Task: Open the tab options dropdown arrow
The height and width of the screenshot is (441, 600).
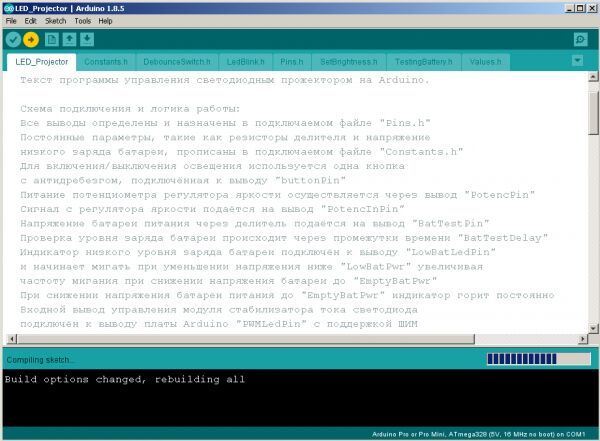Action: tap(577, 60)
